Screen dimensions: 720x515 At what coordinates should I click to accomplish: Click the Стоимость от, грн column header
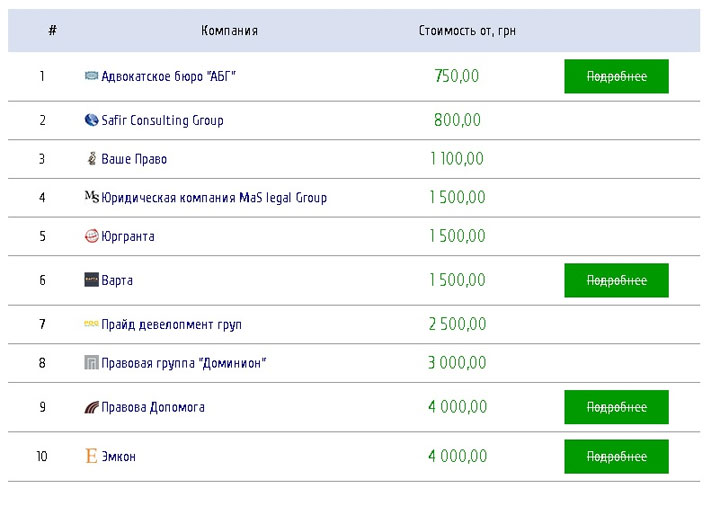tap(467, 31)
